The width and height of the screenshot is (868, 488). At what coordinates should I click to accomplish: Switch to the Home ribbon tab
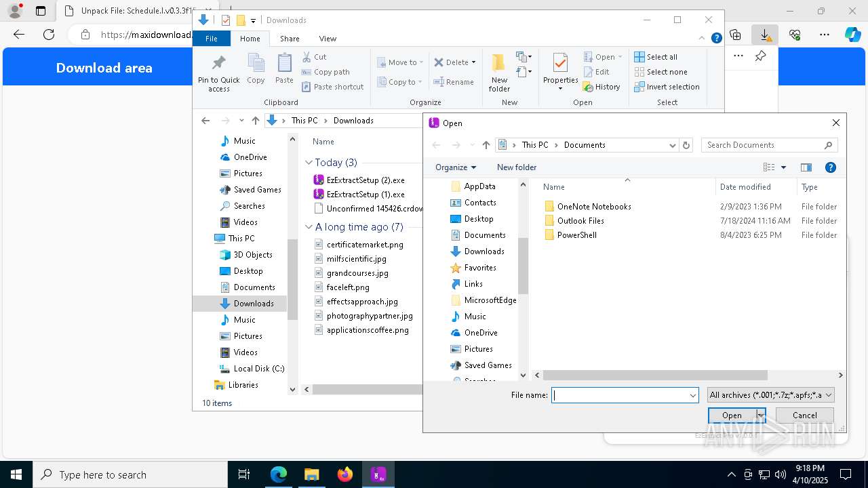pyautogui.click(x=250, y=39)
